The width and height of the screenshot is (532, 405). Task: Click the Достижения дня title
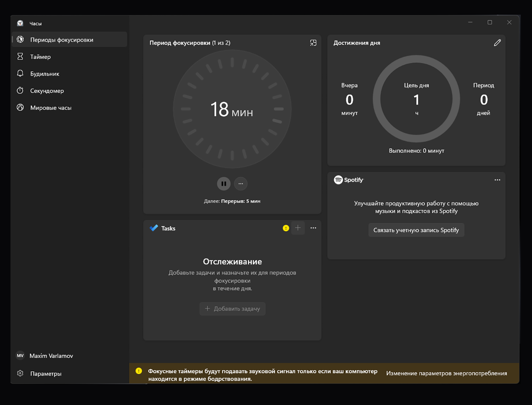(x=357, y=43)
